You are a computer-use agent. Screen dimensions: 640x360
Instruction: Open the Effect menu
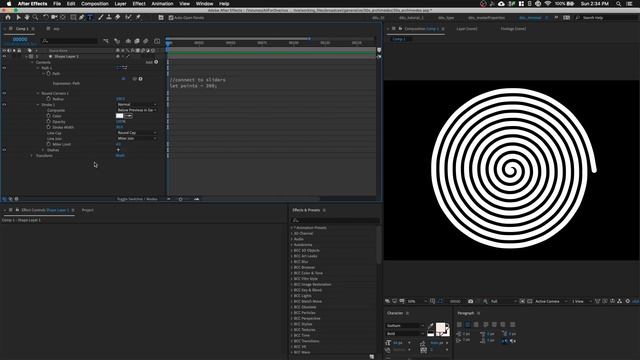pyautogui.click(x=139, y=4)
